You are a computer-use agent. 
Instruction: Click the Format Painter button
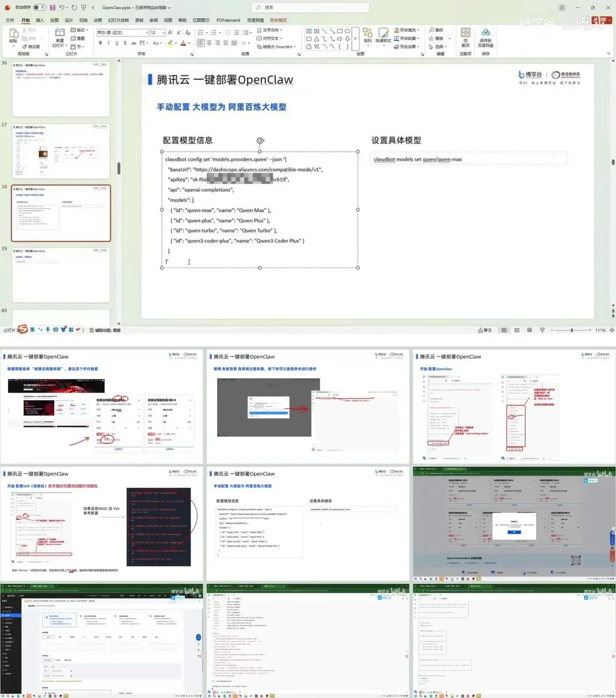(31, 47)
